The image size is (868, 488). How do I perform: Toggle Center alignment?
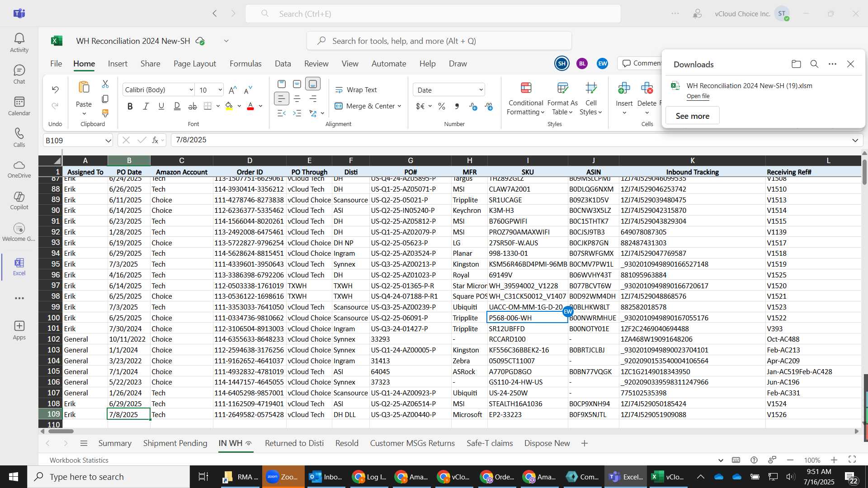point(297,99)
